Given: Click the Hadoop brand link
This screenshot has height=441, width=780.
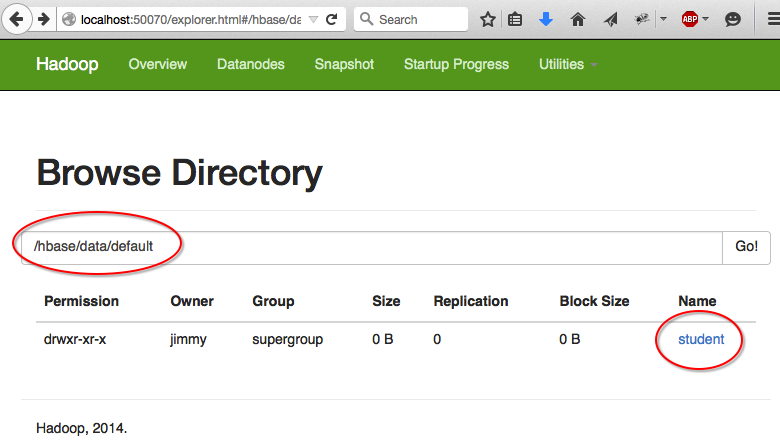Looking at the screenshot, I should click(67, 64).
